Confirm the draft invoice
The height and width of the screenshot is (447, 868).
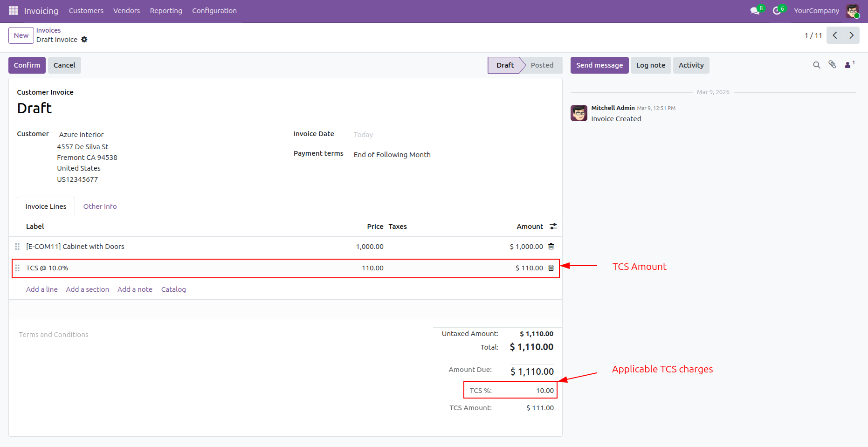point(27,65)
